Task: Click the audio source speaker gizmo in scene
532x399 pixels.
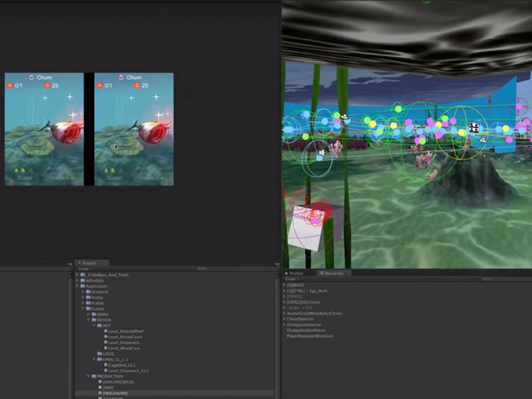Action: (322, 153)
